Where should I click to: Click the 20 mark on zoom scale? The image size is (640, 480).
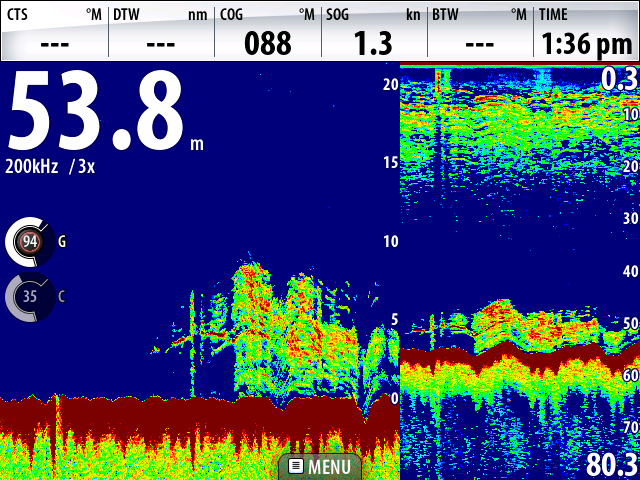click(x=391, y=84)
